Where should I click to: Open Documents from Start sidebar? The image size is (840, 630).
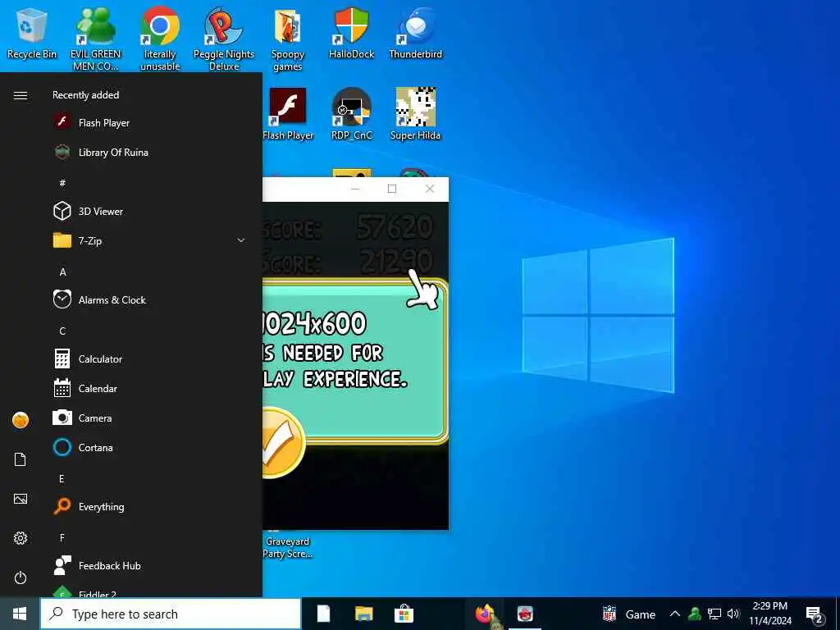21,459
